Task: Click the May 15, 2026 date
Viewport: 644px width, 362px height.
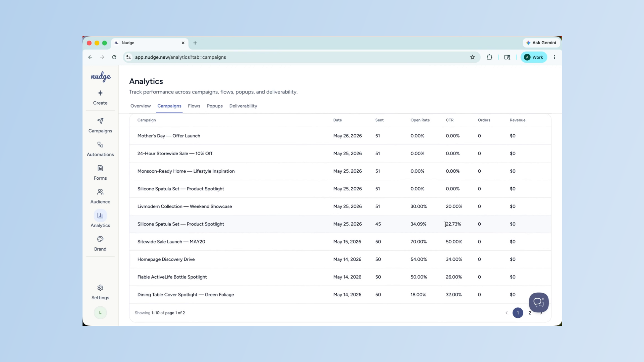Action: click(x=347, y=242)
